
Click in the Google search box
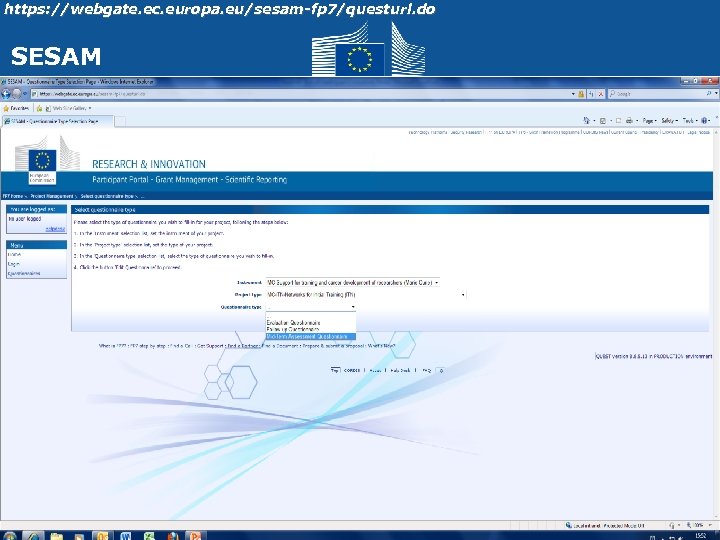pyautogui.click(x=657, y=94)
